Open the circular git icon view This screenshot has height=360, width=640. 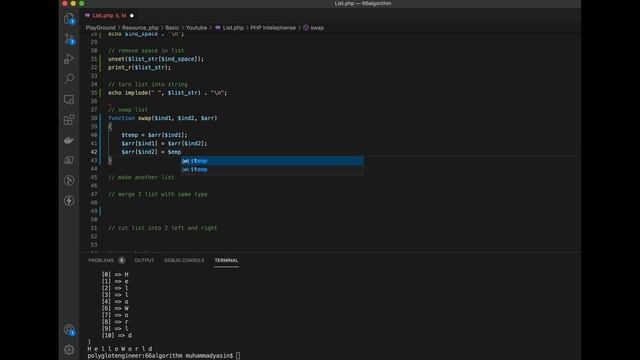69,180
